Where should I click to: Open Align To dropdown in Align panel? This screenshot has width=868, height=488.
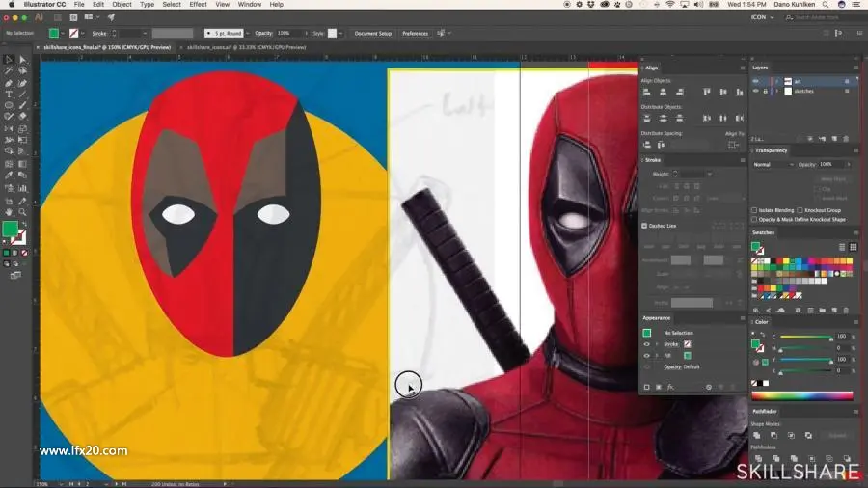734,145
